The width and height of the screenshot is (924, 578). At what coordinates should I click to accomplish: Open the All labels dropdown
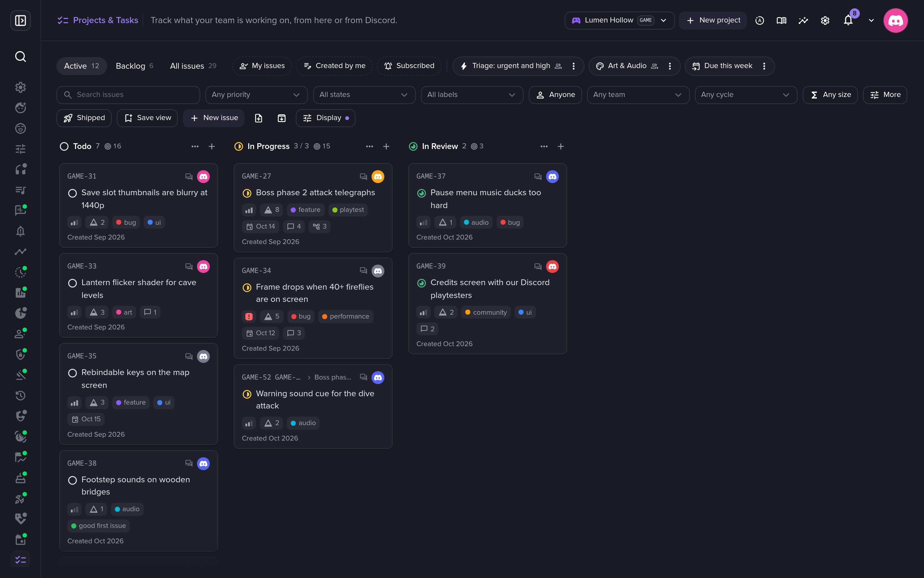click(x=472, y=95)
